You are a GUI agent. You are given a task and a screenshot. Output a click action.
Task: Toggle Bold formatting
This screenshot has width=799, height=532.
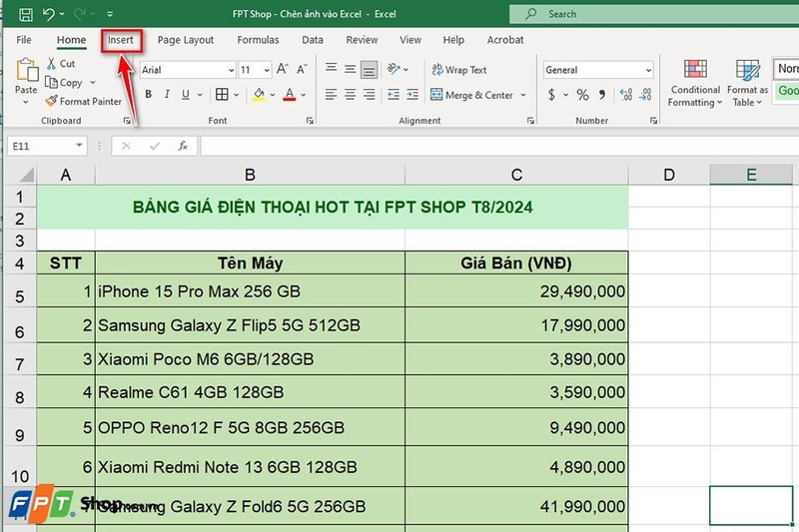pos(148,94)
